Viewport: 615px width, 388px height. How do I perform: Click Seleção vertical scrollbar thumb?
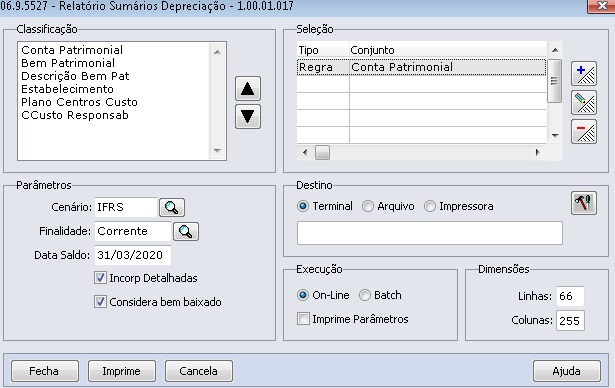click(554, 81)
